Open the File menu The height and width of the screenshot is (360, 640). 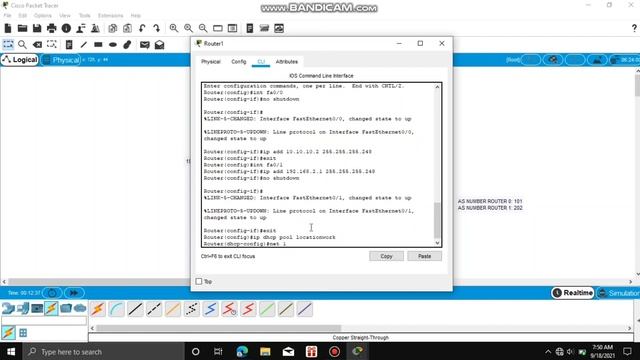(7, 16)
